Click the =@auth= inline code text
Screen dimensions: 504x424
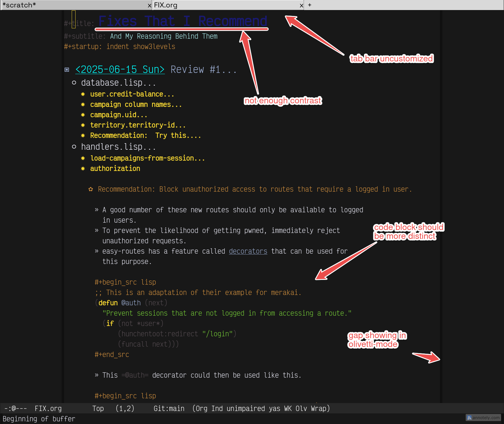pos(135,375)
